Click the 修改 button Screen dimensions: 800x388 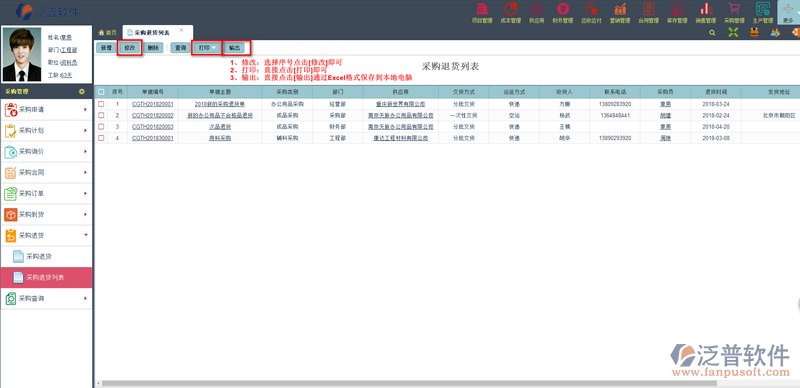pos(130,47)
